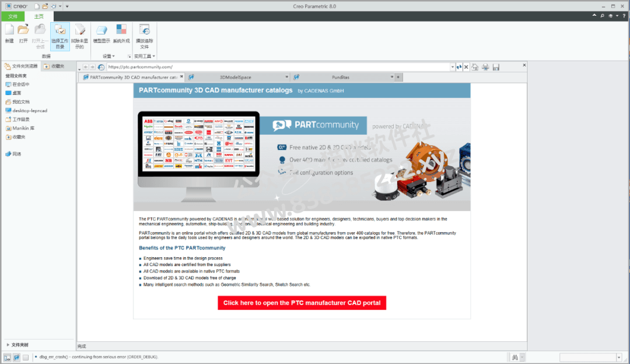Open the dropdown arrow beside PTC learning connector icon
The image size is (630, 364).
[x=617, y=16]
